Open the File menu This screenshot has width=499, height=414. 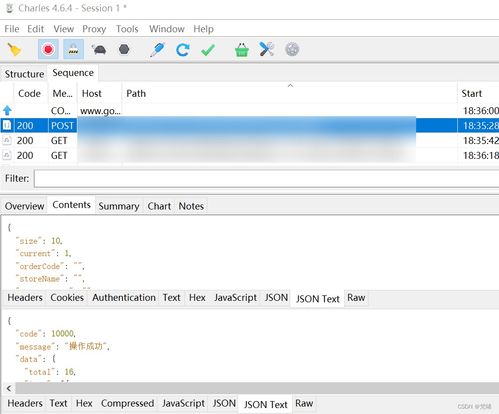(12, 29)
